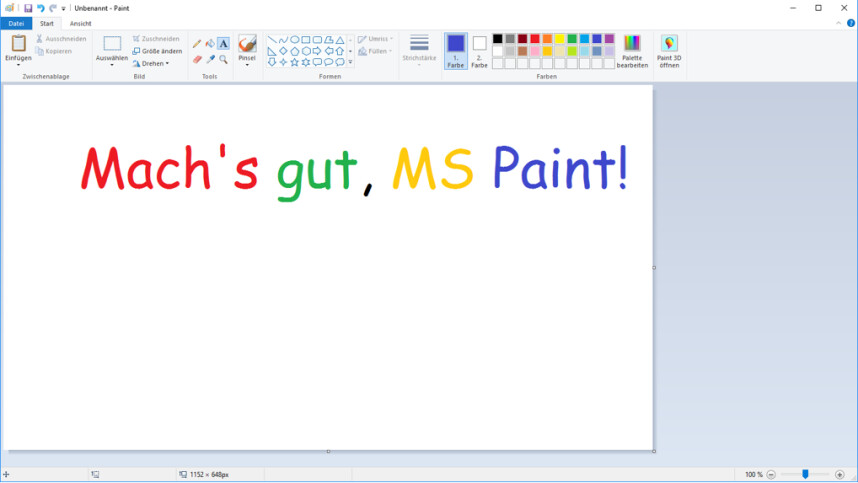Select the Fill bucket tool
858x483 pixels.
(x=210, y=43)
